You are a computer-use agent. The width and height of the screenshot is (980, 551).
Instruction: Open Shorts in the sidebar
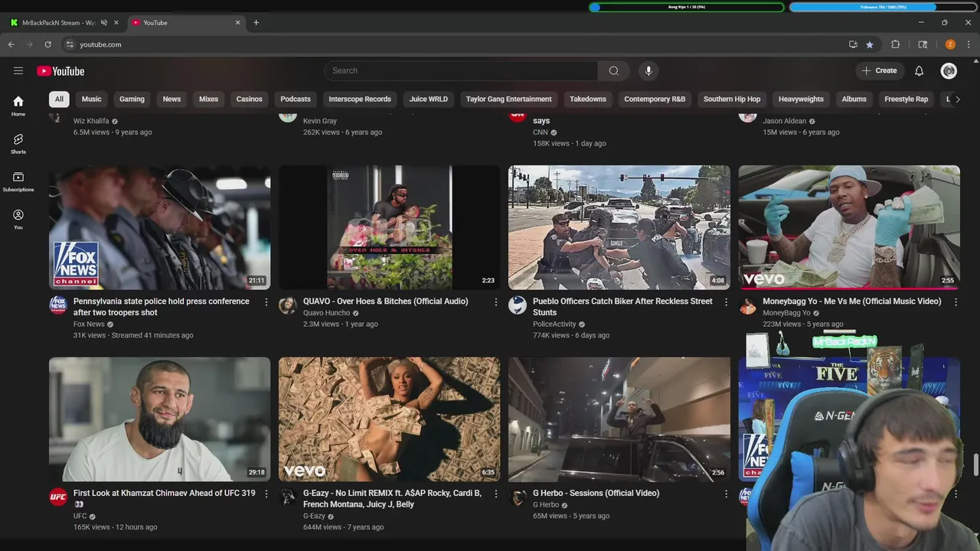(18, 143)
